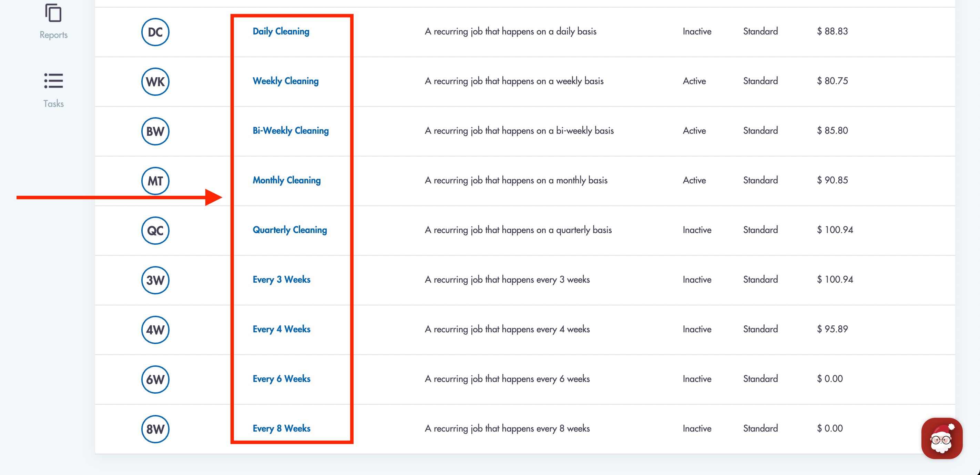The height and width of the screenshot is (475, 980).
Task: Click the $ 95.89 price
Action: coord(833,329)
